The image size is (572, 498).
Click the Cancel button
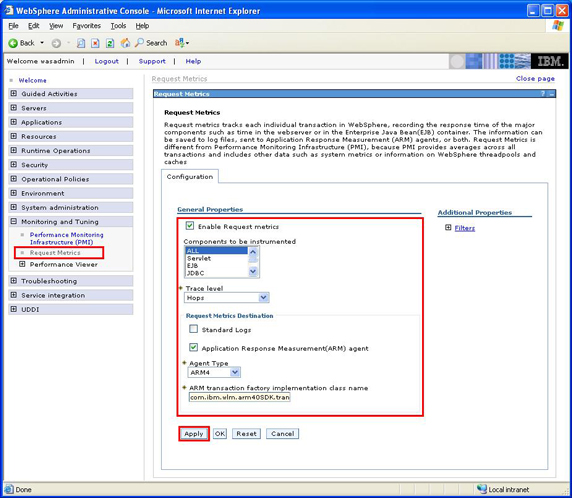pyautogui.click(x=282, y=433)
